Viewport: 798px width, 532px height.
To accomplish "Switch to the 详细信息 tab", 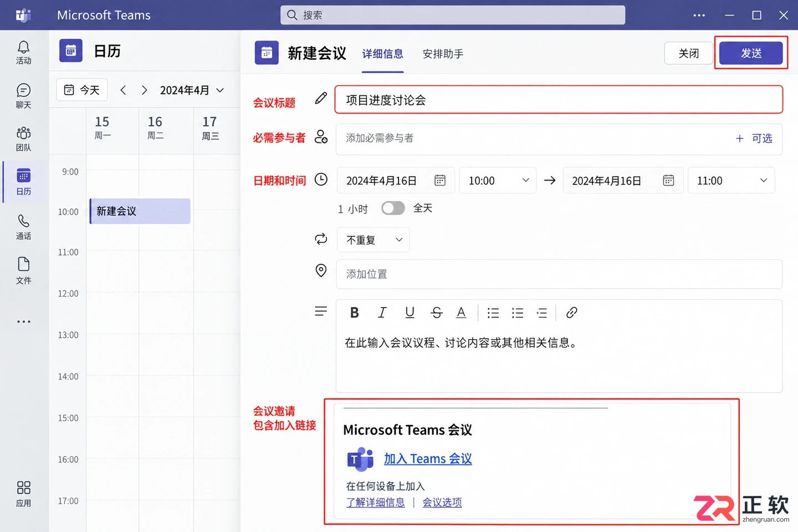I will (x=382, y=54).
